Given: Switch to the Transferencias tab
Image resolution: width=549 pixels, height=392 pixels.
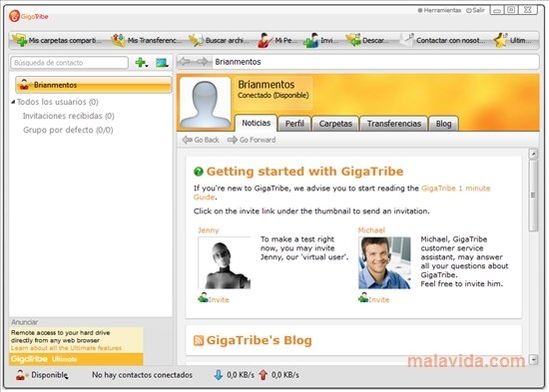Looking at the screenshot, I should tap(394, 124).
